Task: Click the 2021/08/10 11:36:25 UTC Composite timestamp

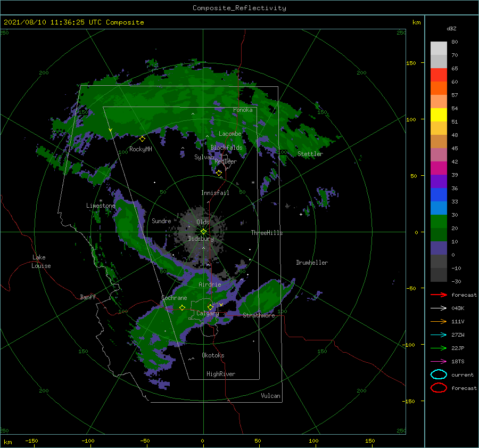Action: pyautogui.click(x=73, y=22)
